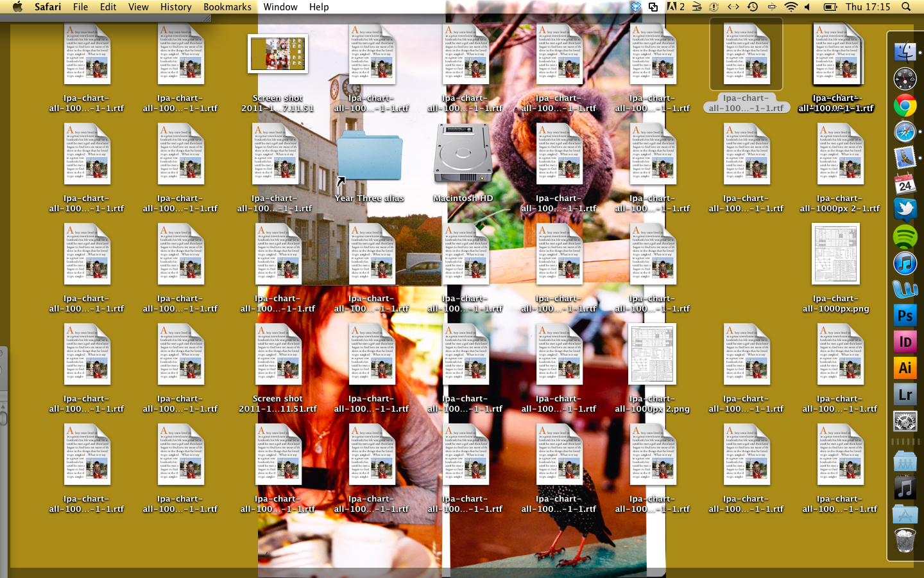The width and height of the screenshot is (924, 578).
Task: Click the Thu 17:15 clock
Action: point(868,6)
